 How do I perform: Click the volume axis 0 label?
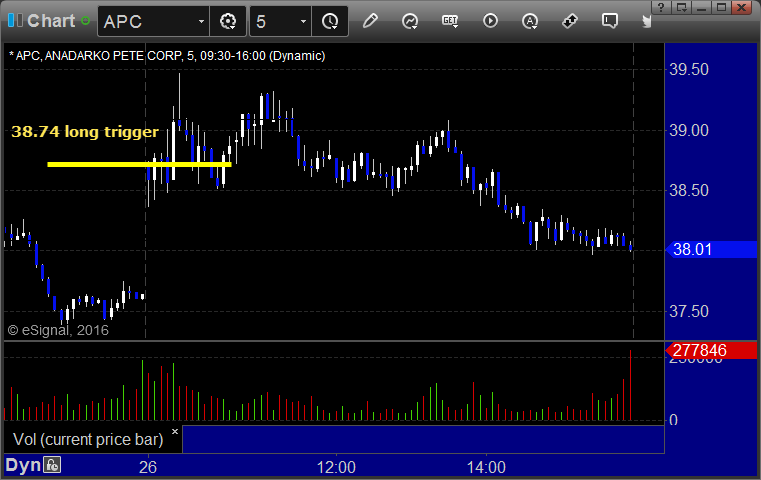point(673,420)
